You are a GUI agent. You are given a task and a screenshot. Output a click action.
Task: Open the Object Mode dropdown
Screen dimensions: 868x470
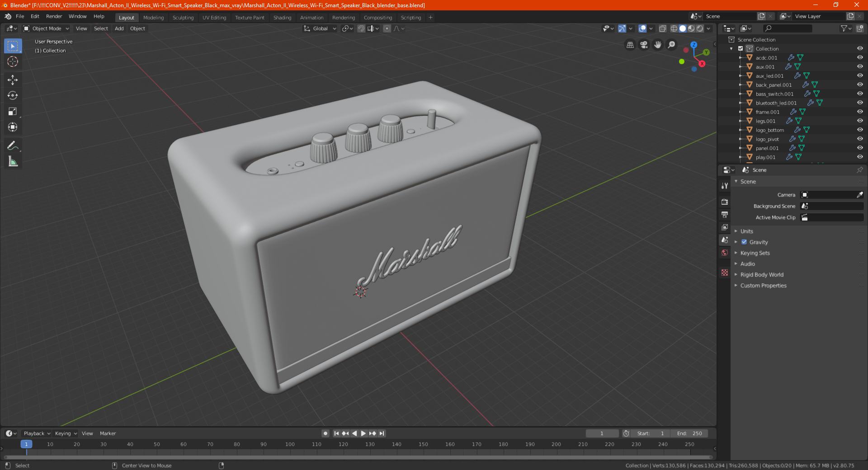[x=46, y=28]
